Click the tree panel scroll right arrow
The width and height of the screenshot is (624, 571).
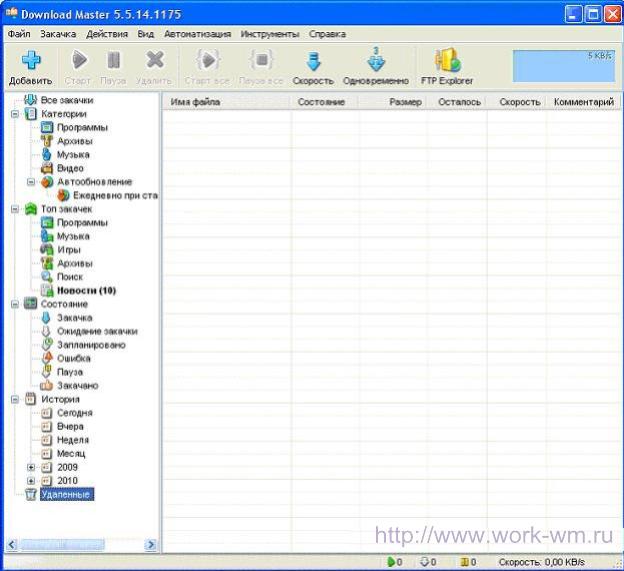151,544
